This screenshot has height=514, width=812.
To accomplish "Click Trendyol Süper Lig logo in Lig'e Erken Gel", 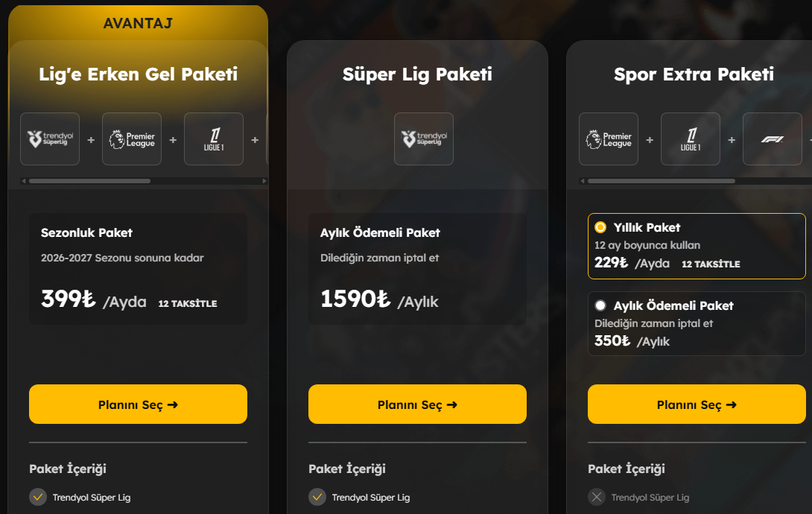I will coord(50,139).
